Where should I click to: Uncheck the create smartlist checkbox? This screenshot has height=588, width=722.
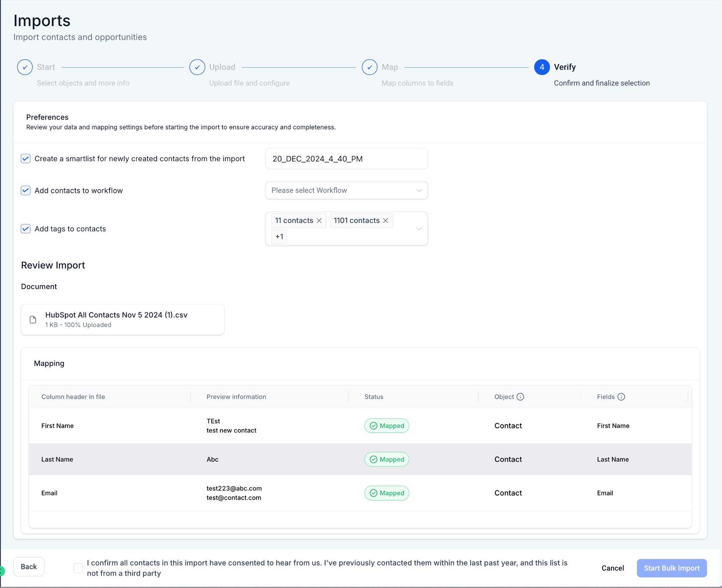point(26,159)
